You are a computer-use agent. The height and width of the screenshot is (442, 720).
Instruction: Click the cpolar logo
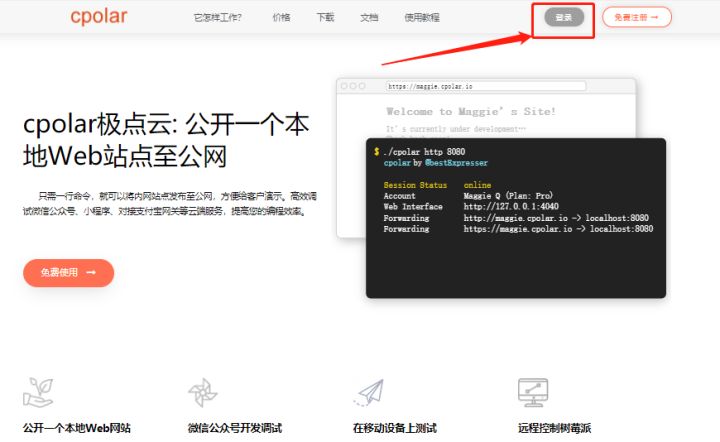tap(99, 17)
